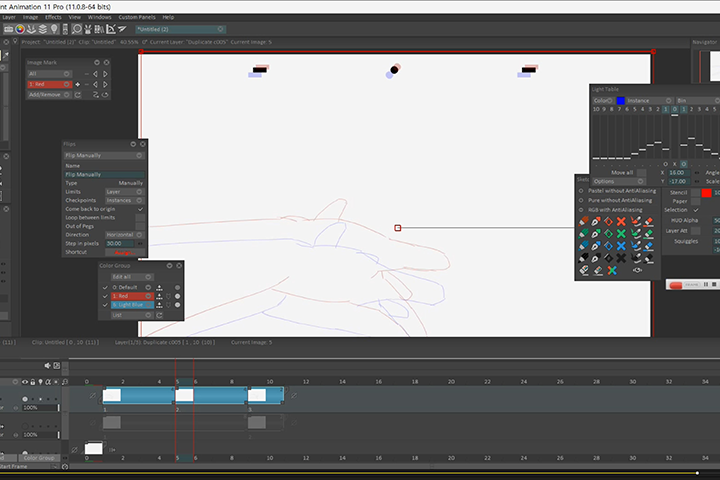Select the red pen nib tool
Screen dimensions: 720x480
tap(596, 221)
